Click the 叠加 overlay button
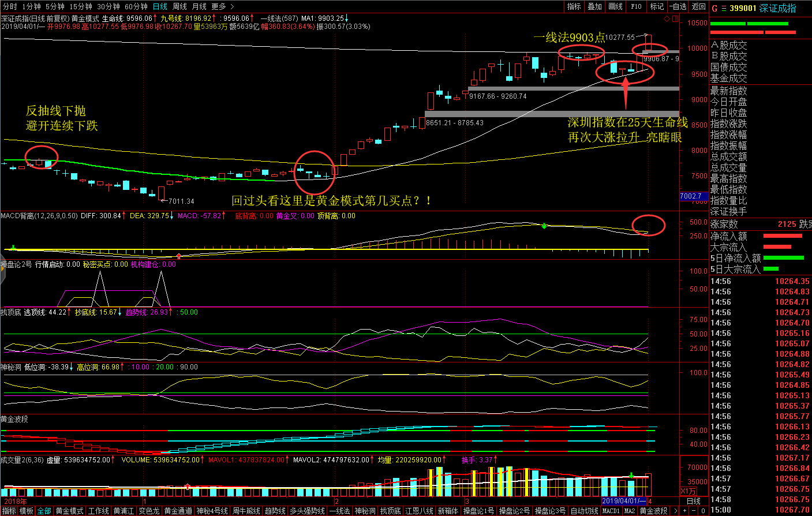This screenshot has height=516, width=812. pyautogui.click(x=595, y=6)
